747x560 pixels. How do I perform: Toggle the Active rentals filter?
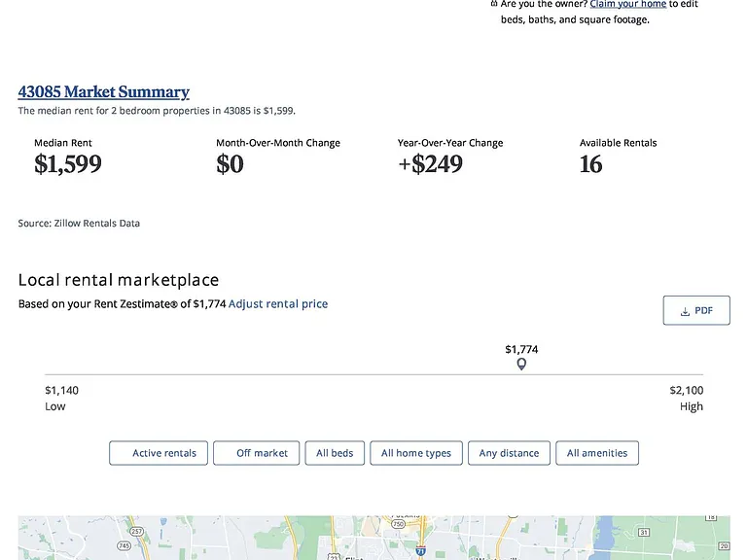[159, 453]
